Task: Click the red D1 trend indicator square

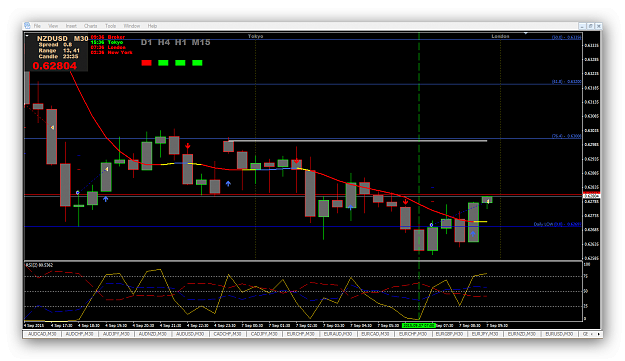Action: [x=147, y=63]
